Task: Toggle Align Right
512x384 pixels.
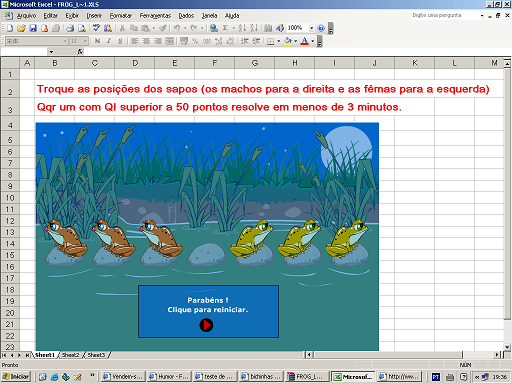Action: (x=158, y=41)
